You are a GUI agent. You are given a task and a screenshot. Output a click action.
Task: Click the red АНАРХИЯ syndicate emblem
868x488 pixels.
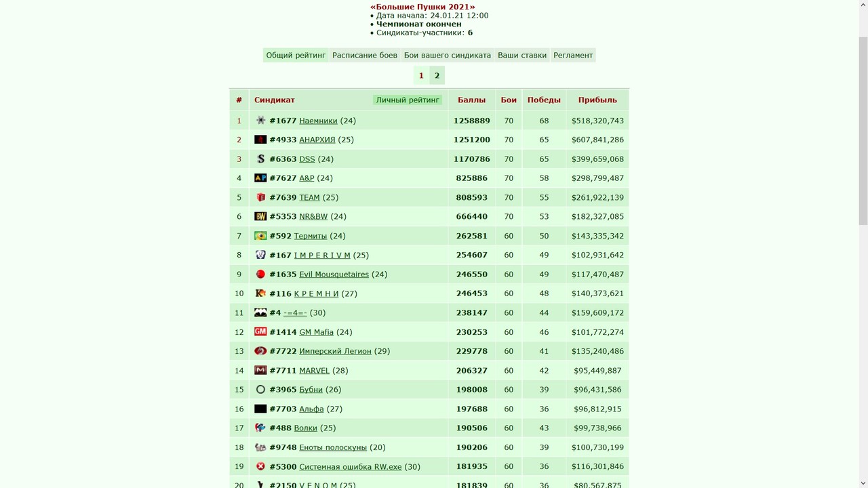[260, 140]
